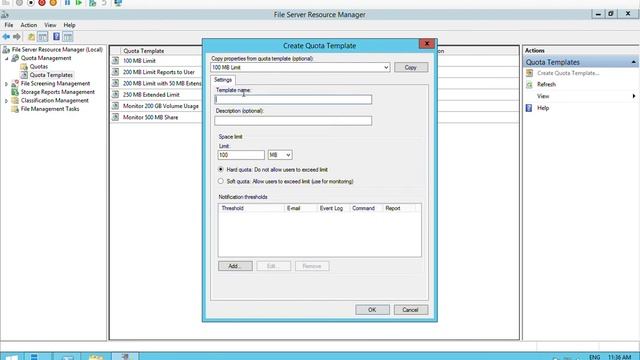Click the green Start/Resume icon in VM toolbar

[79, 3]
